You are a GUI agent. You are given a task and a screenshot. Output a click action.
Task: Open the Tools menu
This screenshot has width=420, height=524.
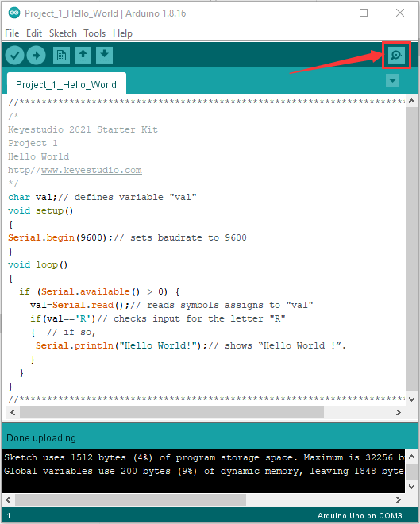[94, 33]
